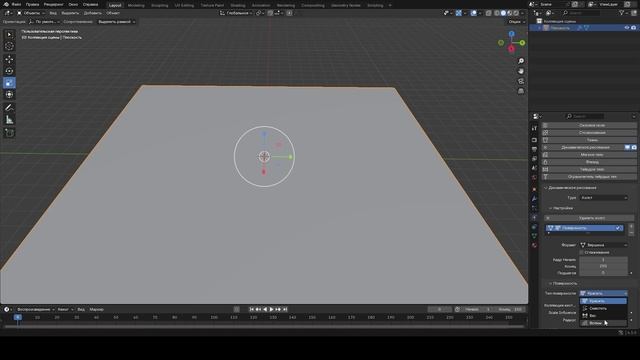Collapse the Поверхность subpanel

(550, 283)
